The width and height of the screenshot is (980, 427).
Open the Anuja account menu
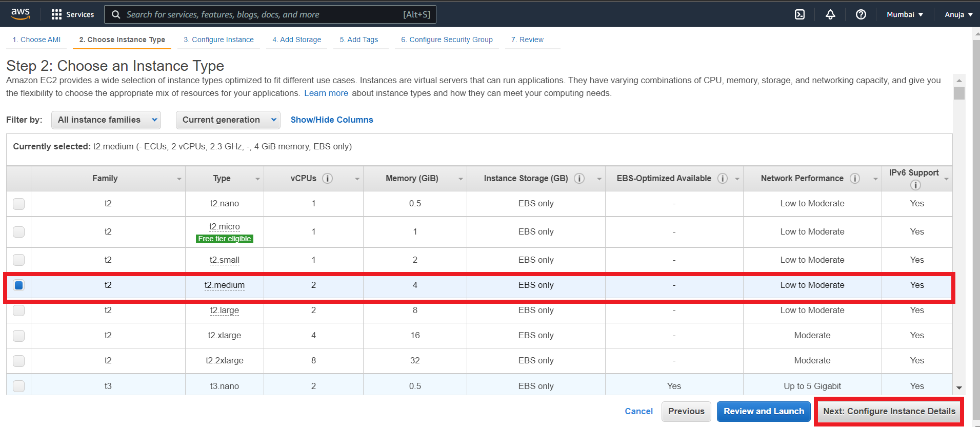[958, 14]
